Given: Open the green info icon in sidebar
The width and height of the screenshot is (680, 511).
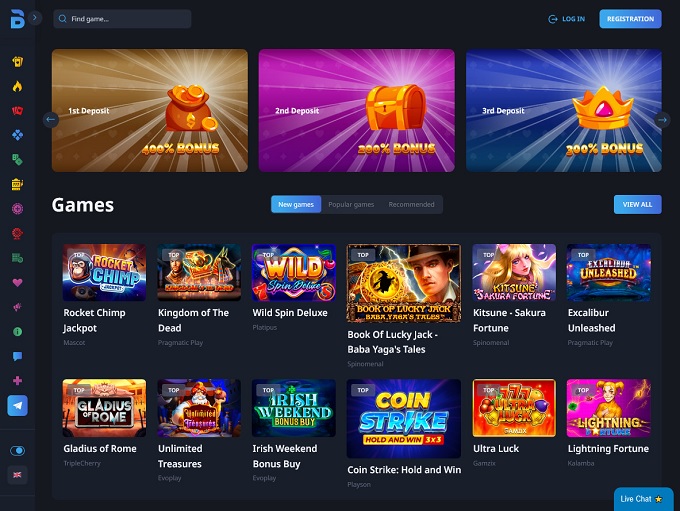Looking at the screenshot, I should (x=17, y=331).
